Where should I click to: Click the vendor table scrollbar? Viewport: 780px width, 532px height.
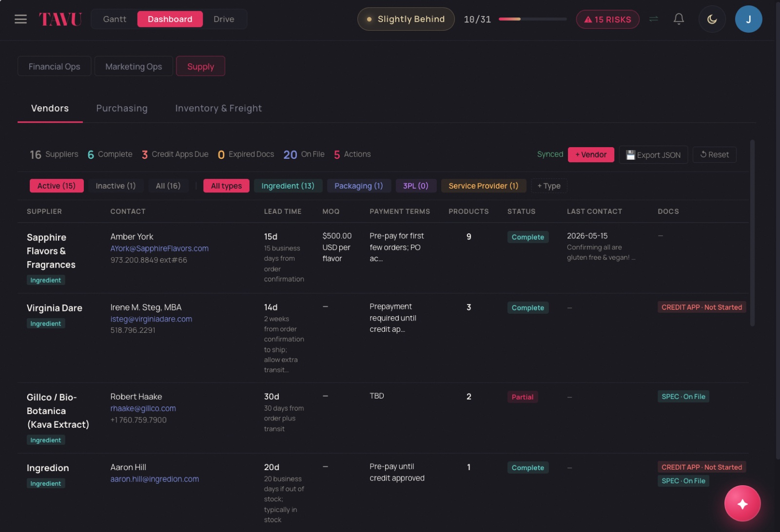pyautogui.click(x=752, y=233)
